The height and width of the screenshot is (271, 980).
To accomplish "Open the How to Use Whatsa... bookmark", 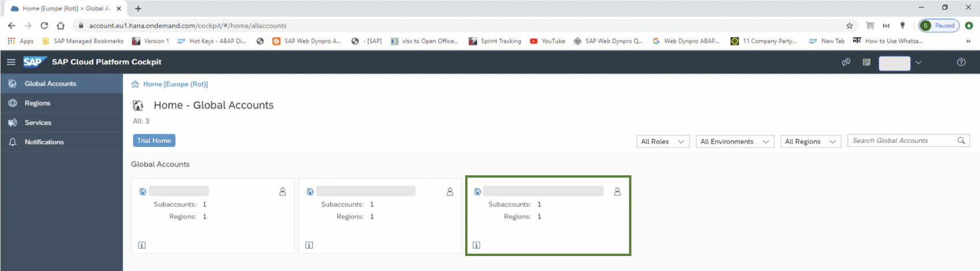I will (x=888, y=41).
